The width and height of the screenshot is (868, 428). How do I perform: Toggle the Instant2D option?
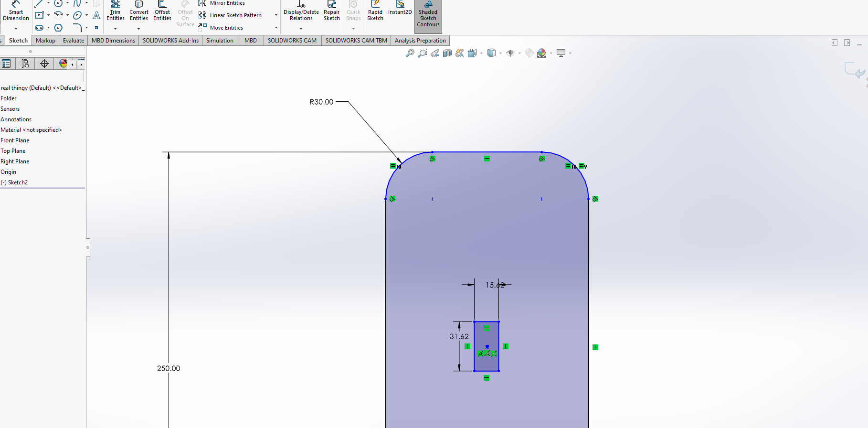coord(400,9)
